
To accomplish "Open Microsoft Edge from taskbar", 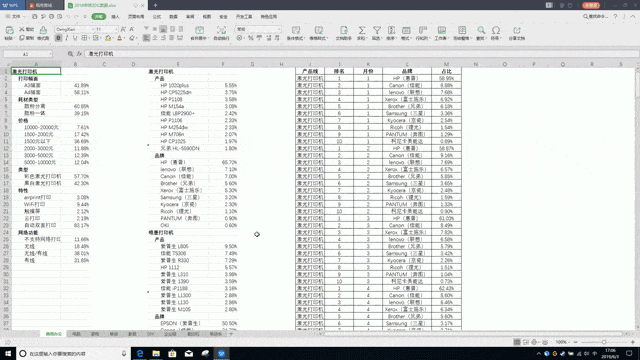I will coord(140,353).
